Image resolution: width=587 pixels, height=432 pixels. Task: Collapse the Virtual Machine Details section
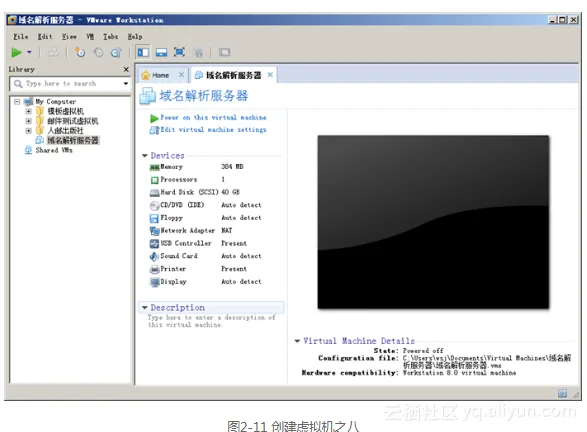click(x=297, y=341)
